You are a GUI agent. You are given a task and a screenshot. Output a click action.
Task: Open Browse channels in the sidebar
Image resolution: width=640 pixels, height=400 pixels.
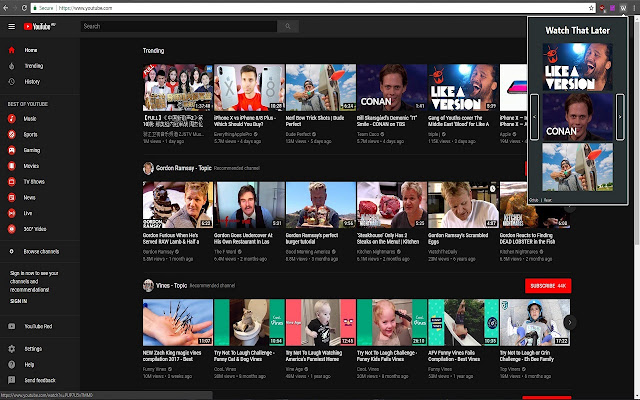[x=40, y=251]
